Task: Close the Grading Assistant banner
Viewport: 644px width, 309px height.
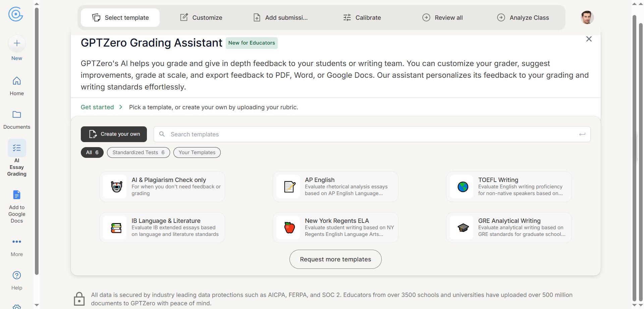Action: tap(589, 39)
